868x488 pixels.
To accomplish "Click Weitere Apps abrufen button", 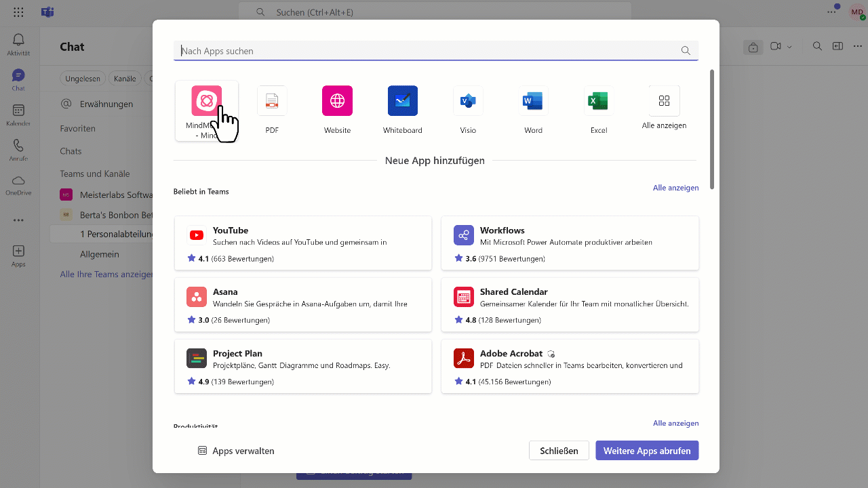I will coord(647,451).
